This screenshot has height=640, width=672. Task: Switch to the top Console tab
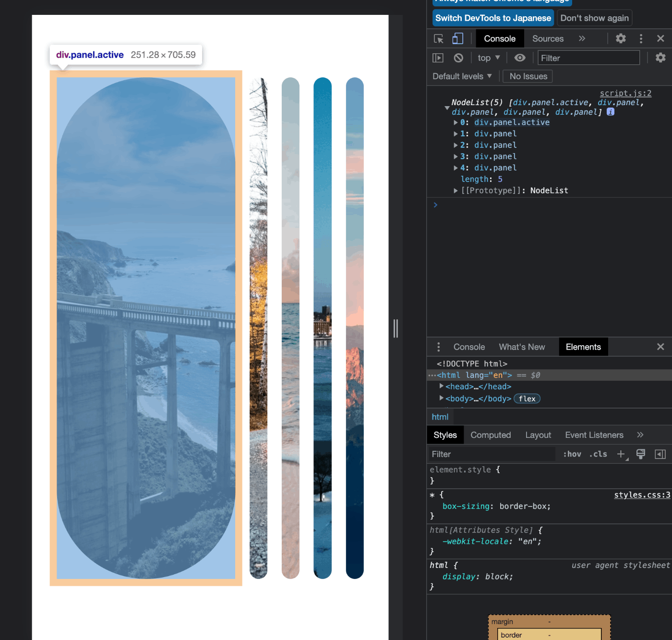pyautogui.click(x=500, y=39)
